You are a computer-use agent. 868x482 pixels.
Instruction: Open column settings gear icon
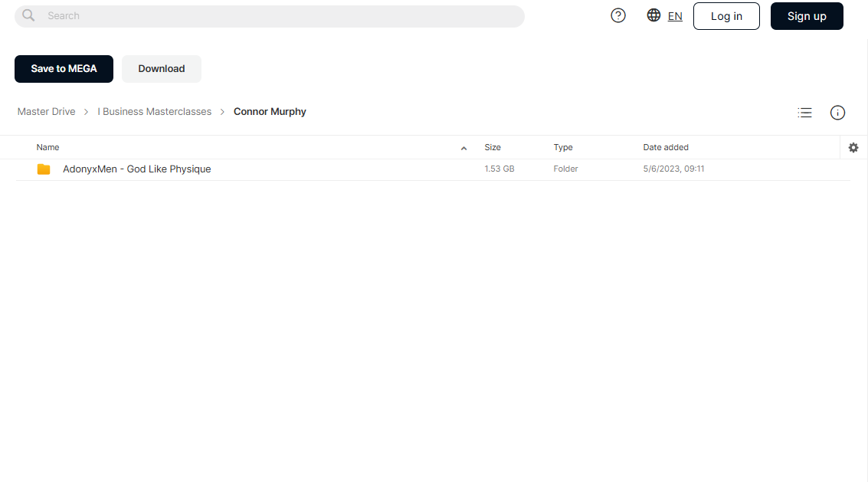pos(853,147)
